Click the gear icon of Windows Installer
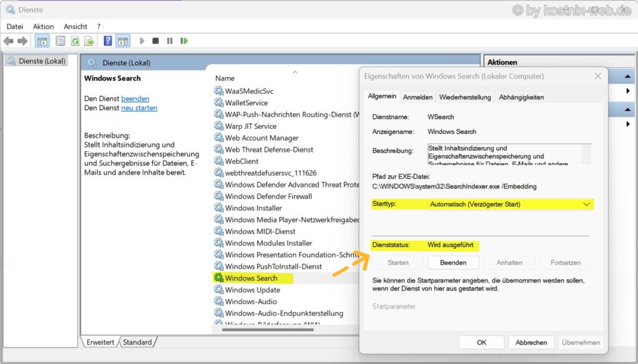 point(219,208)
